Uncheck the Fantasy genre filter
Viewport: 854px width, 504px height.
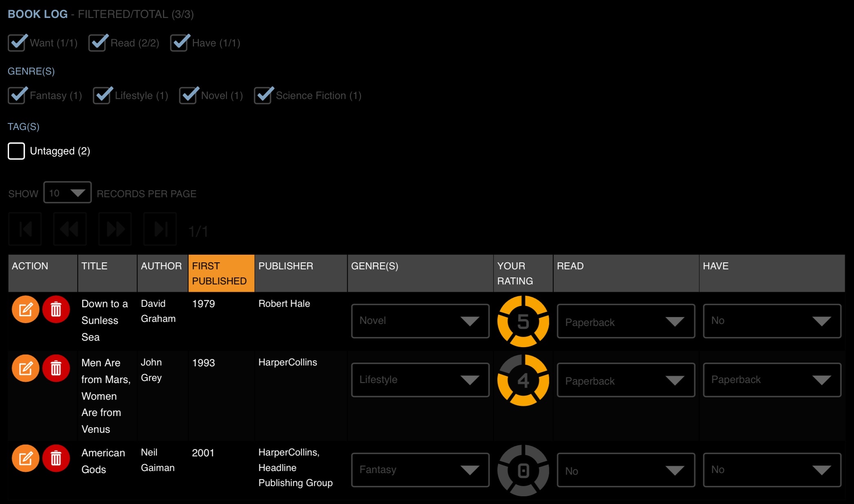pyautogui.click(x=17, y=95)
